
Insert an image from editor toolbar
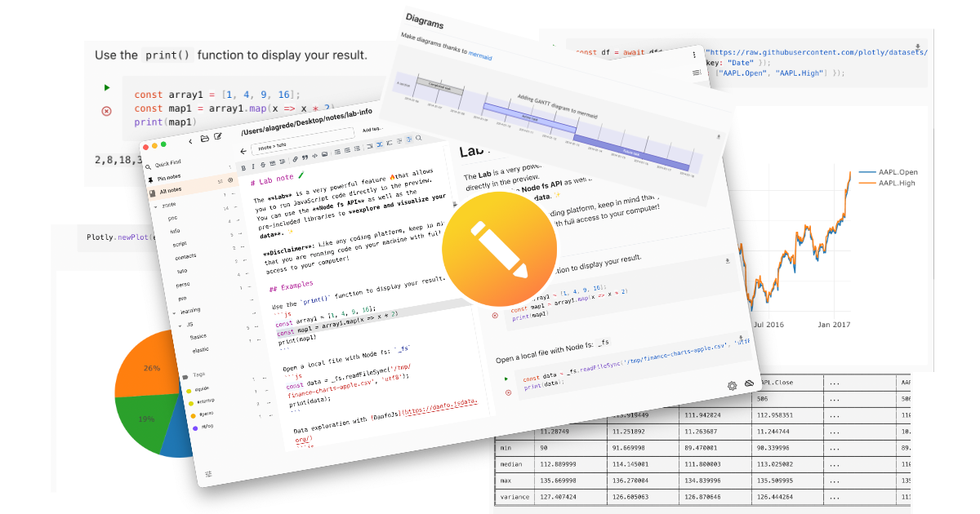(324, 153)
